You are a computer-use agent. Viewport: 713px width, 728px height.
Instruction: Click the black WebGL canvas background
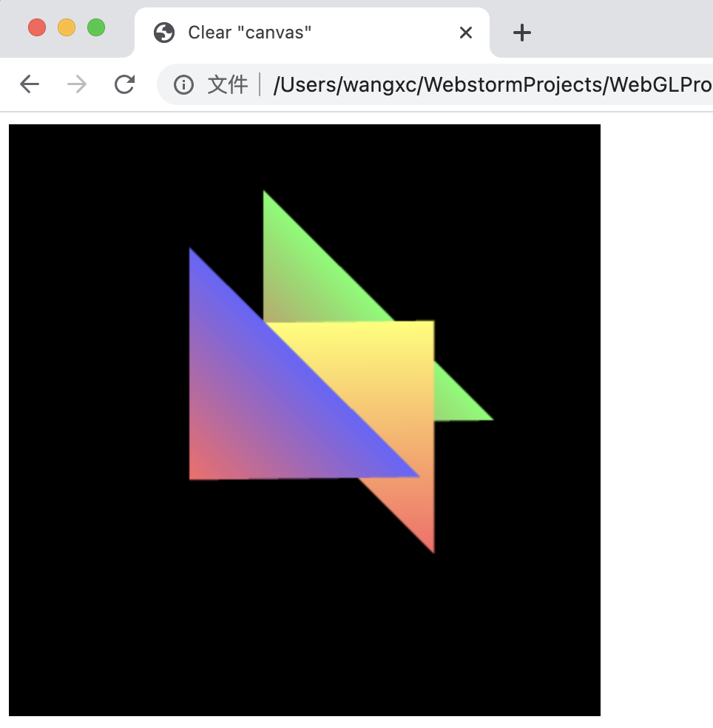click(111, 629)
